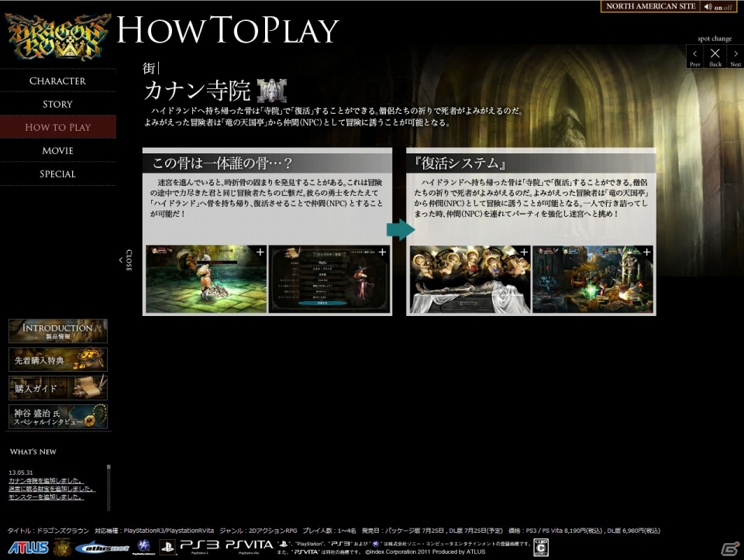Click the PlayStation Network logo
Image resolution: width=744 pixels, height=560 pixels.
click(144, 547)
